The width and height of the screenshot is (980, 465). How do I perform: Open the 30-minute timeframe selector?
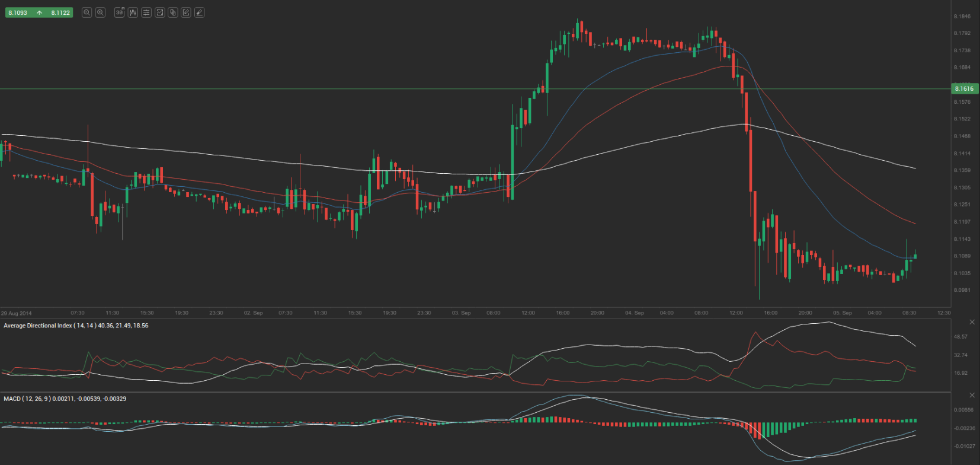click(119, 12)
